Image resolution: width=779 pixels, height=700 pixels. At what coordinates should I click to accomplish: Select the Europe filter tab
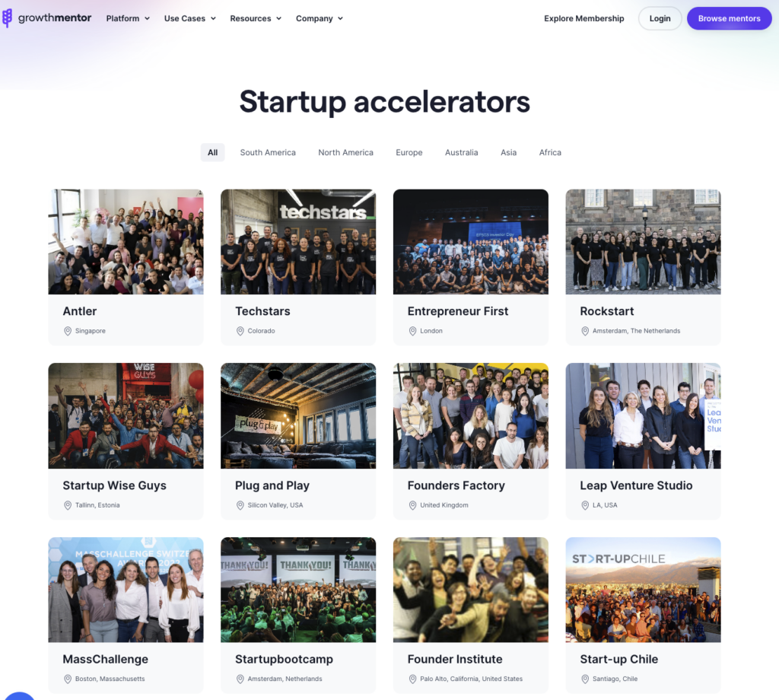pyautogui.click(x=409, y=152)
